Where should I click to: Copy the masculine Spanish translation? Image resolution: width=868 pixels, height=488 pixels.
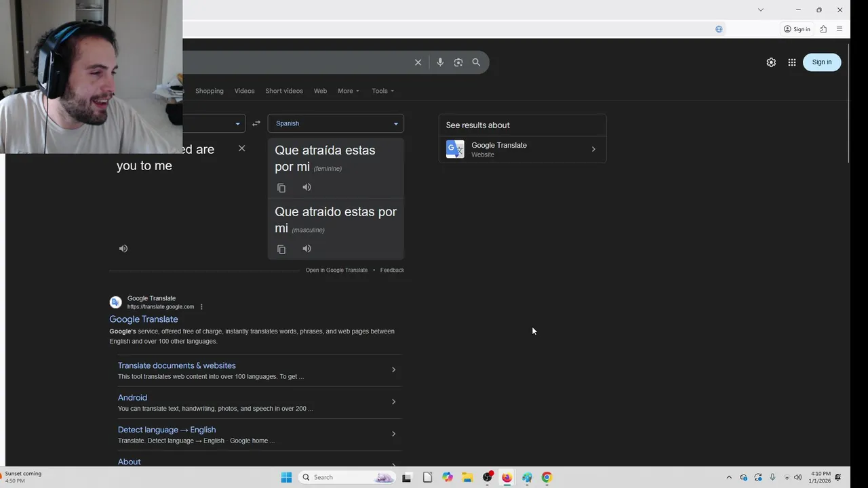(281, 249)
